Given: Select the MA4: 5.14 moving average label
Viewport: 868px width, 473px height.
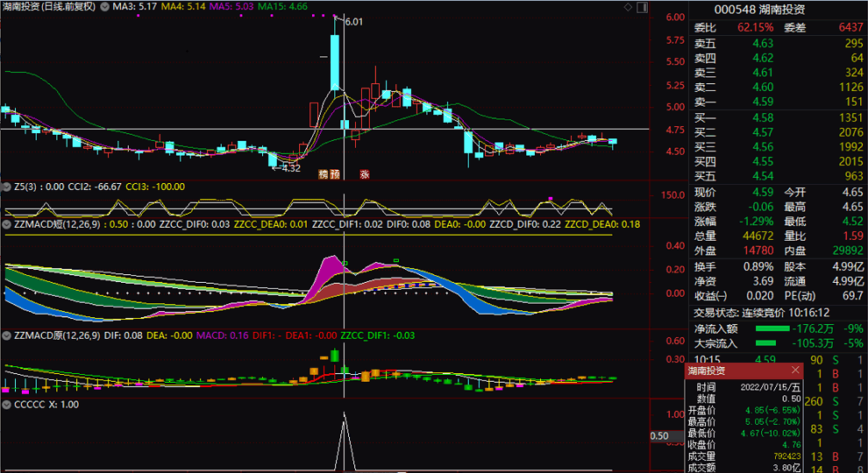Looking at the screenshot, I should [x=182, y=7].
